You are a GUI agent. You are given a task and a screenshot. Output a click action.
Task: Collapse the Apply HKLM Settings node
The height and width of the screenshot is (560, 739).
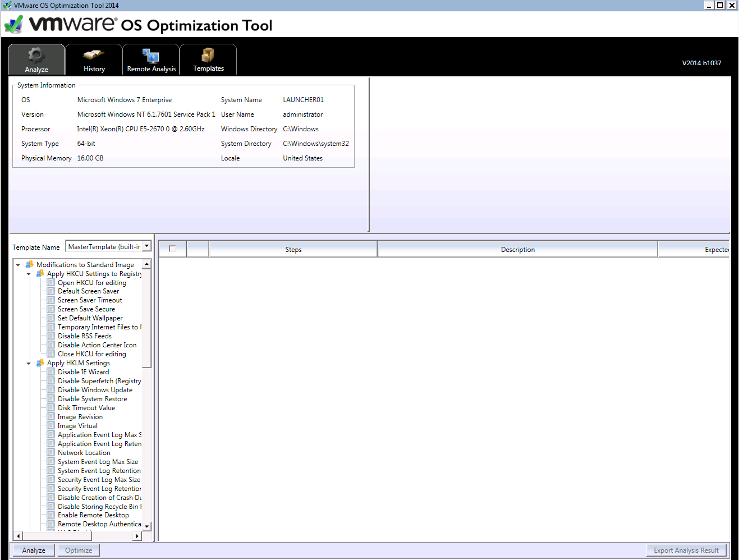click(29, 362)
